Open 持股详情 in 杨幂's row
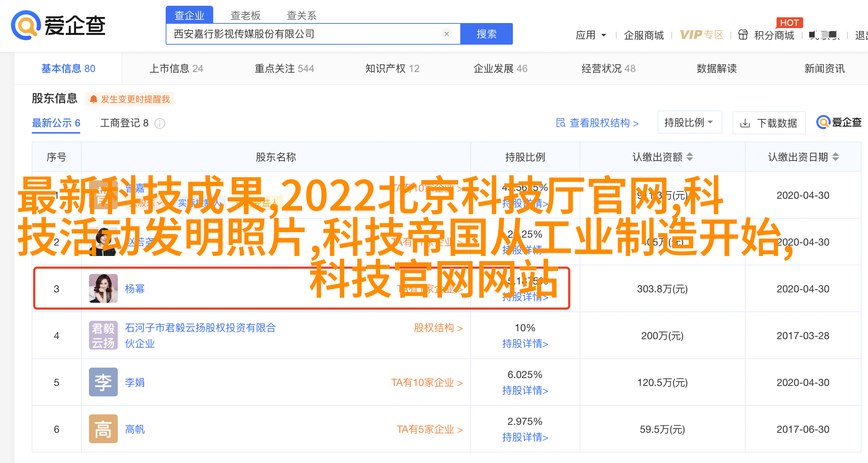The width and height of the screenshot is (868, 463). [x=525, y=297]
